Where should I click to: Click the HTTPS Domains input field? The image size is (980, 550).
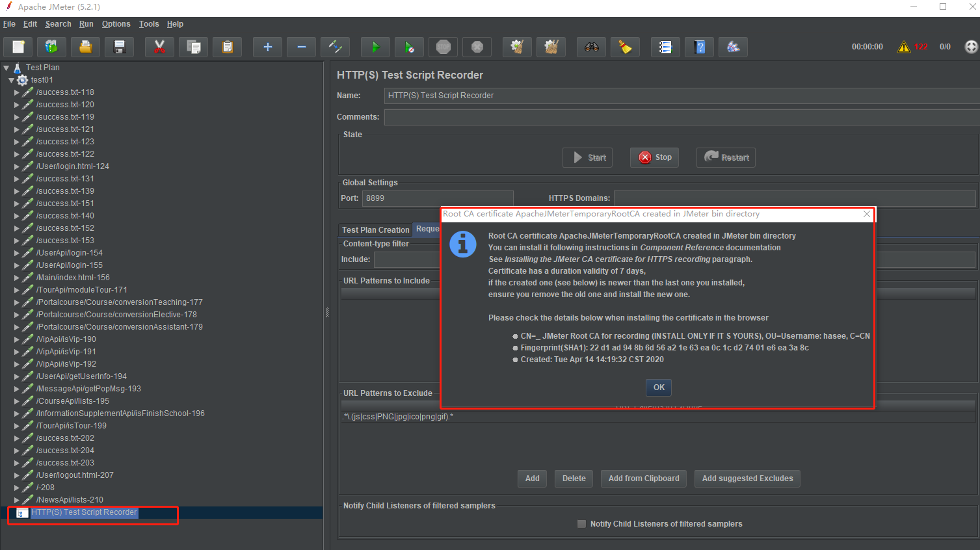pyautogui.click(x=795, y=198)
